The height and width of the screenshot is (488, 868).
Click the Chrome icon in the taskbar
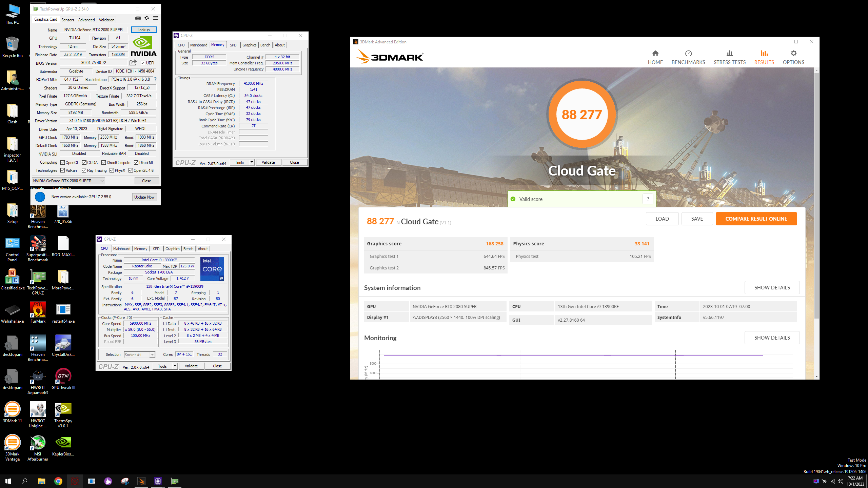coord(58,481)
